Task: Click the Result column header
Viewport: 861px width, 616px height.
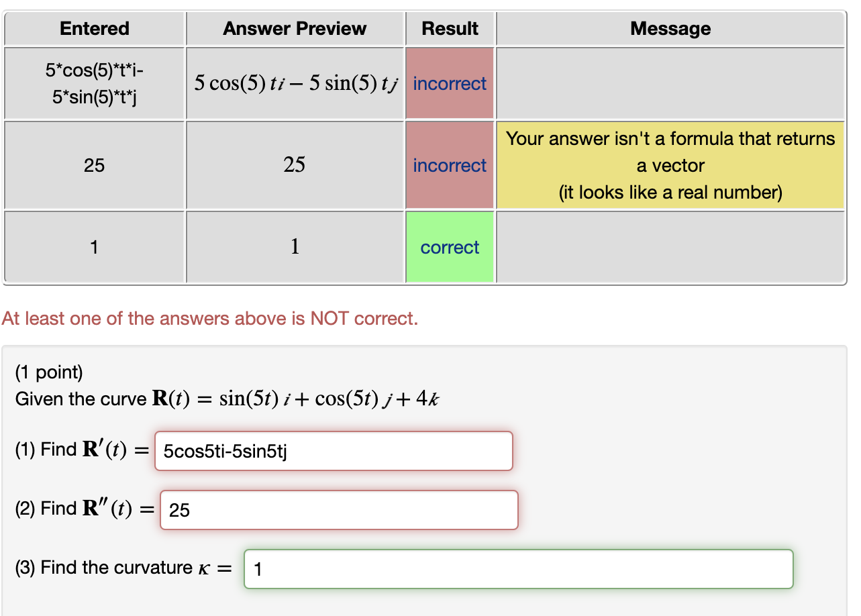Action: point(450,28)
